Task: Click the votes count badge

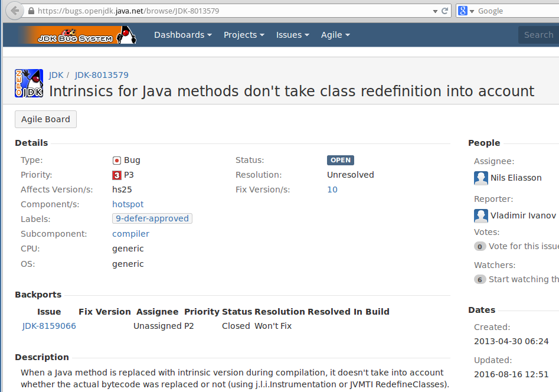Action: [479, 246]
